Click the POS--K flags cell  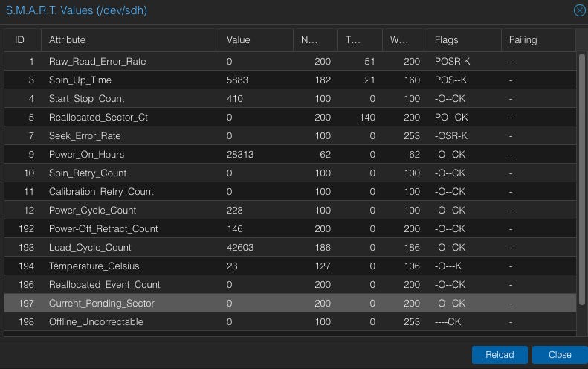click(x=450, y=80)
